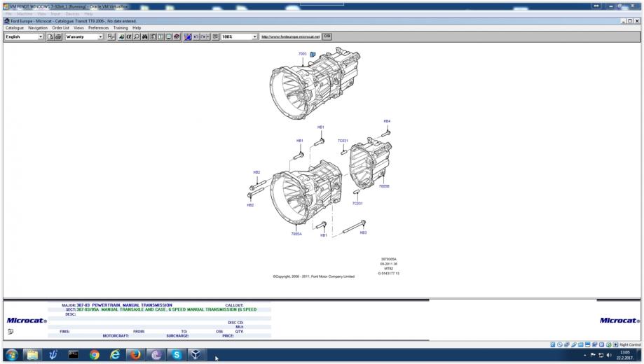Click the green vehicle icon left of alpha
The width and height of the screenshot is (644, 364).
(121, 36)
